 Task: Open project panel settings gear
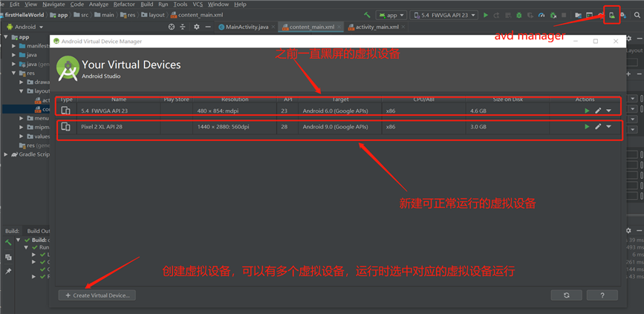[x=197, y=27]
